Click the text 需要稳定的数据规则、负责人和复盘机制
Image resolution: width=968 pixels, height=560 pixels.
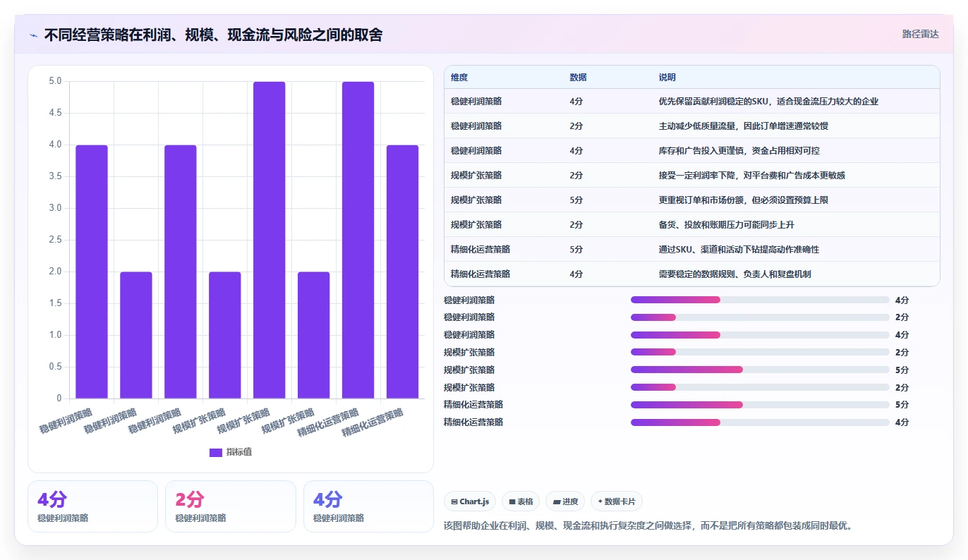734,274
